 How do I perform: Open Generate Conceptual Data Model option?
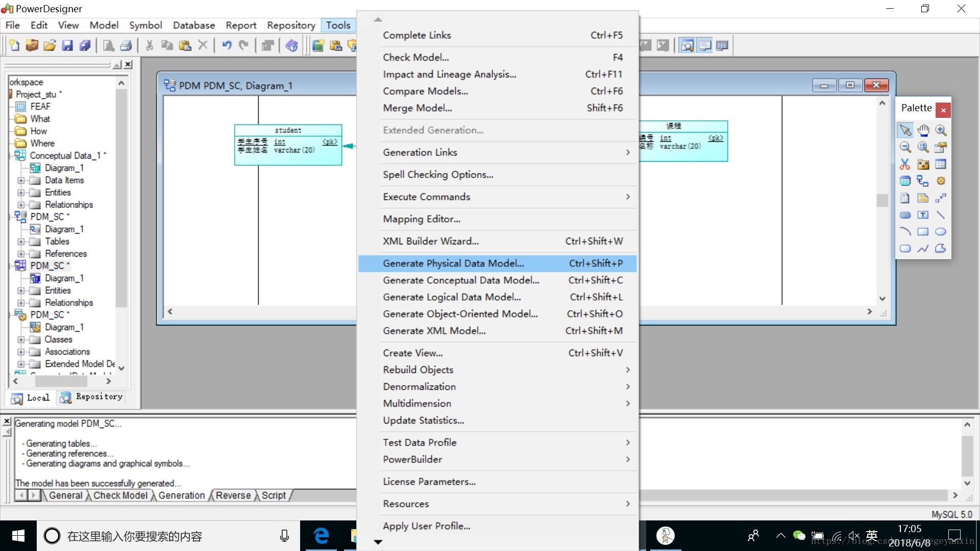pos(460,280)
